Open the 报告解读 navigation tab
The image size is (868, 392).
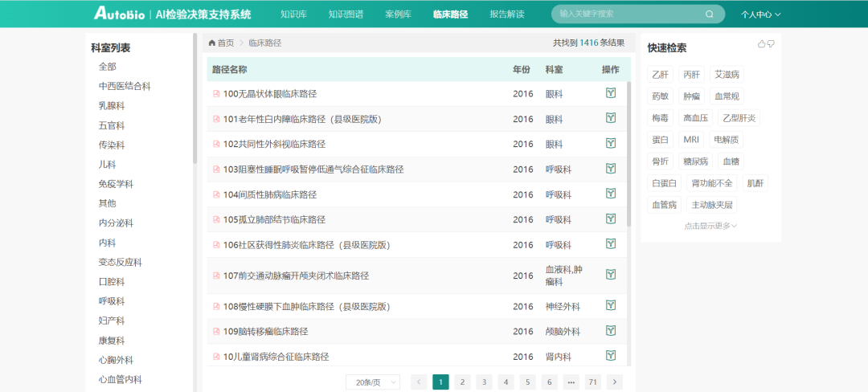point(506,14)
